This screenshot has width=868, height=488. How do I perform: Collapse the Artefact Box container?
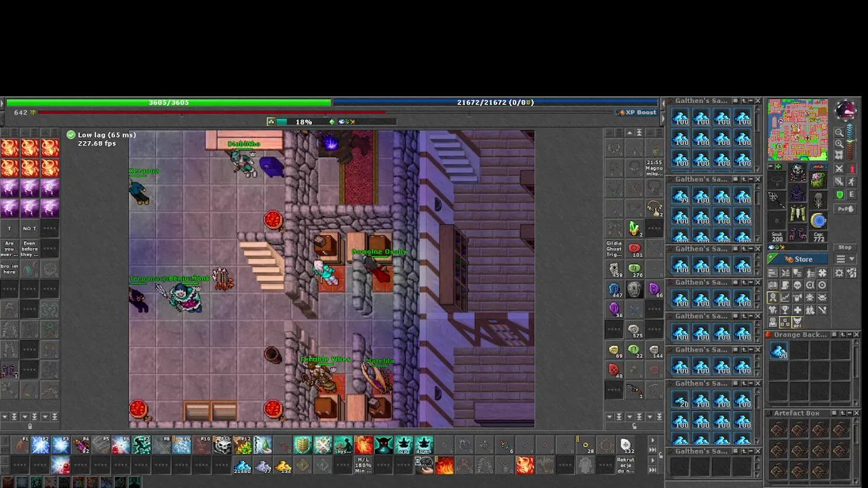[850, 413]
